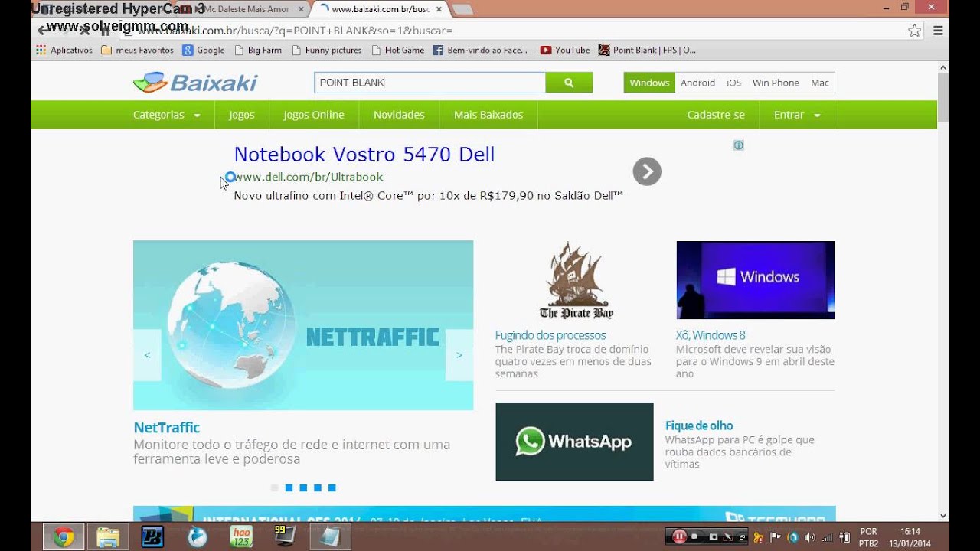Expand the Categorias dropdown

[x=167, y=115]
